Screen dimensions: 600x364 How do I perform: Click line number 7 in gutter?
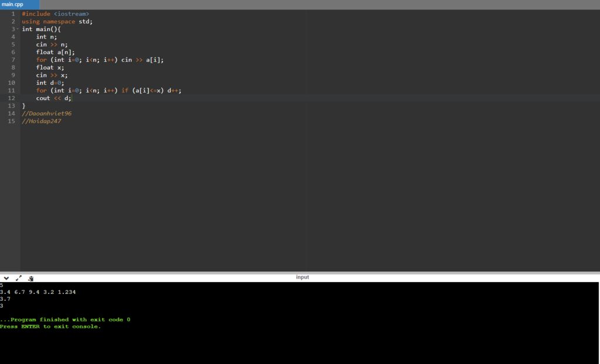click(13, 60)
